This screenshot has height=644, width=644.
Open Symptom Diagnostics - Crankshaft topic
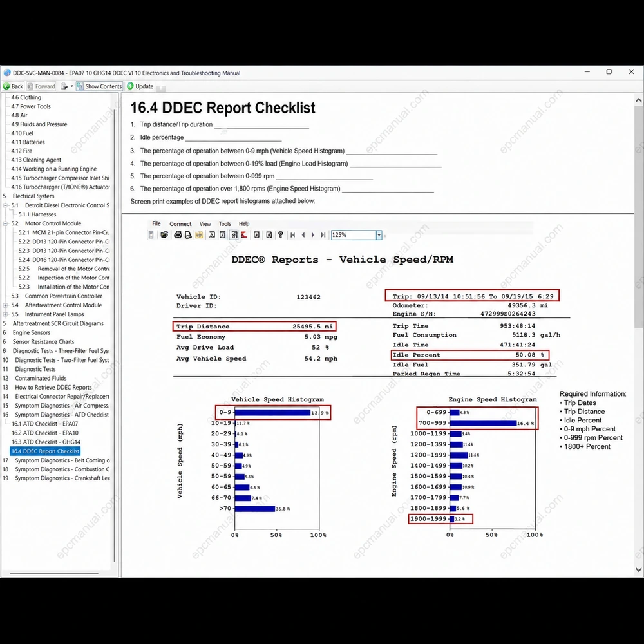tap(62, 478)
